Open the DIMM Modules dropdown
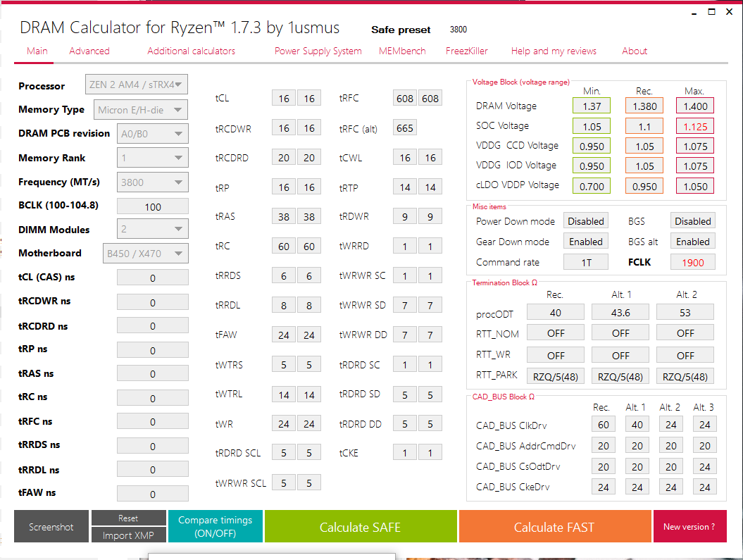743x560 pixels. click(153, 229)
